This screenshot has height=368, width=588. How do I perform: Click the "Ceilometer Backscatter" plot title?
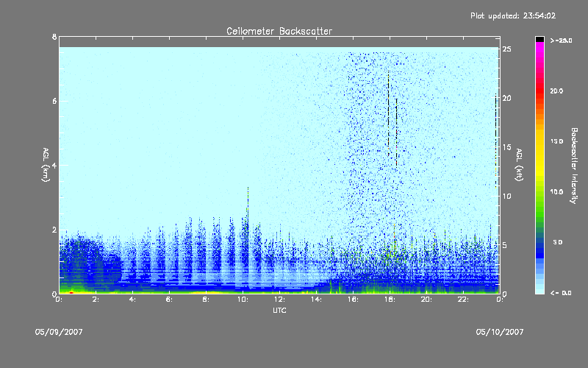tap(279, 31)
